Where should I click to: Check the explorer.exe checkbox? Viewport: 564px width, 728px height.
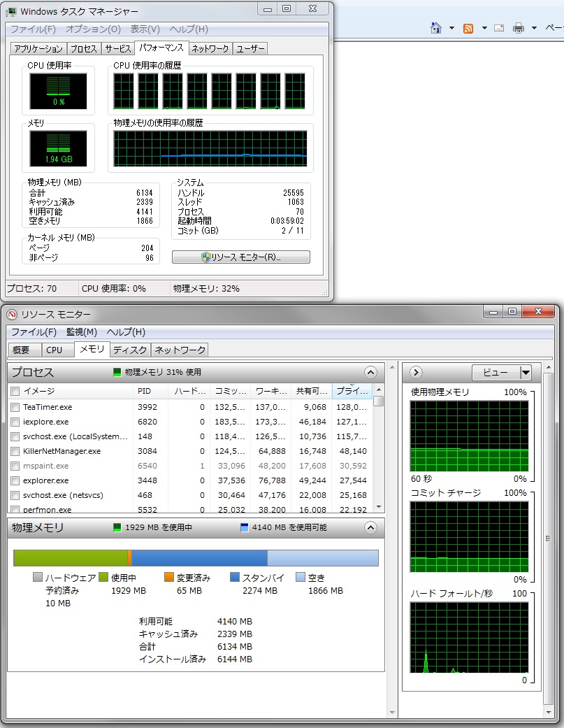pos(15,481)
